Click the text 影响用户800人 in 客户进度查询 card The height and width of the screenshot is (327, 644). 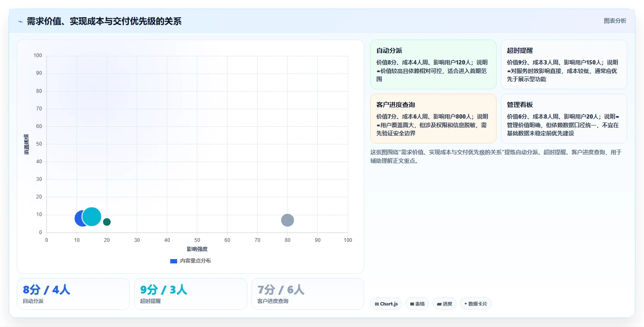[x=453, y=116]
